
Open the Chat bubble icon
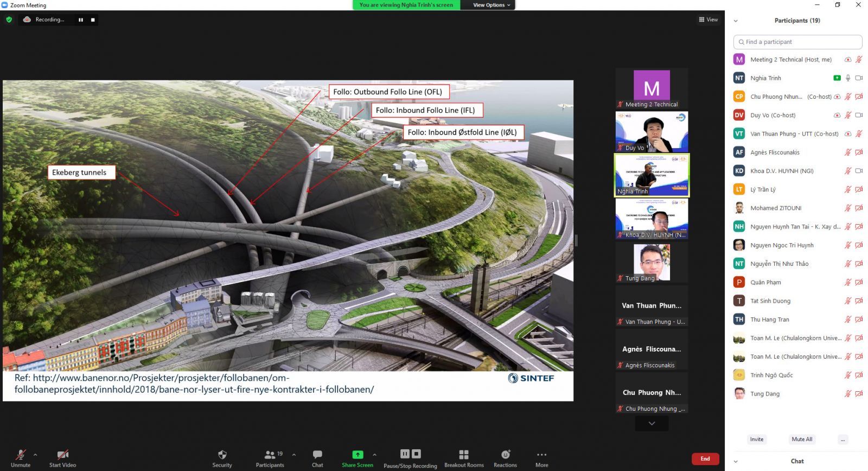coord(317,455)
